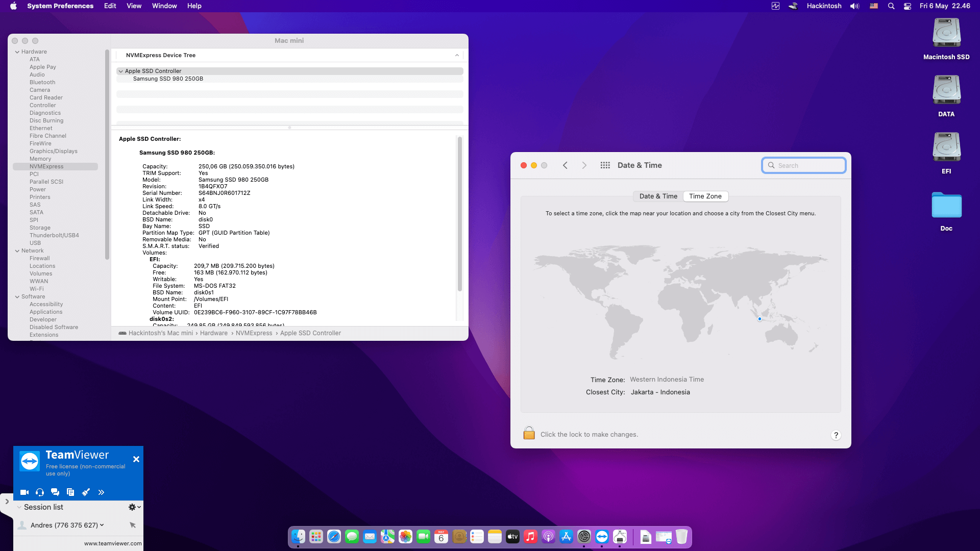
Task: Go back in System Preferences
Action: click(565, 165)
